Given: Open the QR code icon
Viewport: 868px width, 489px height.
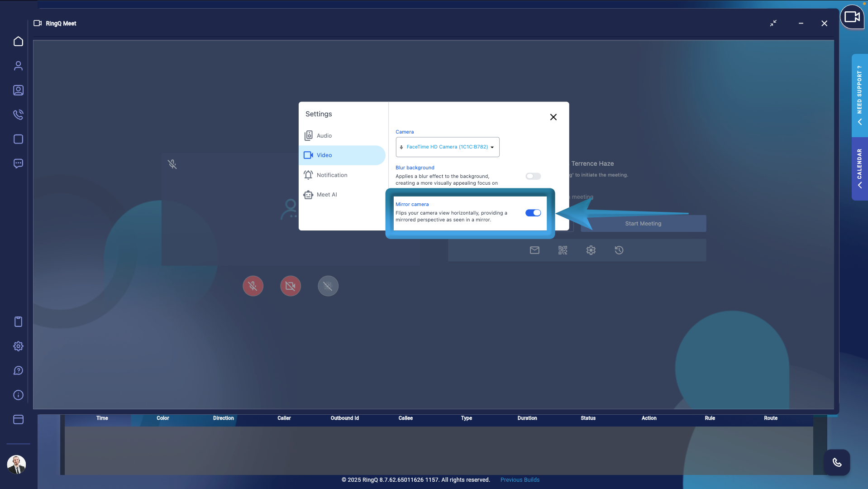Looking at the screenshot, I should click(x=563, y=250).
